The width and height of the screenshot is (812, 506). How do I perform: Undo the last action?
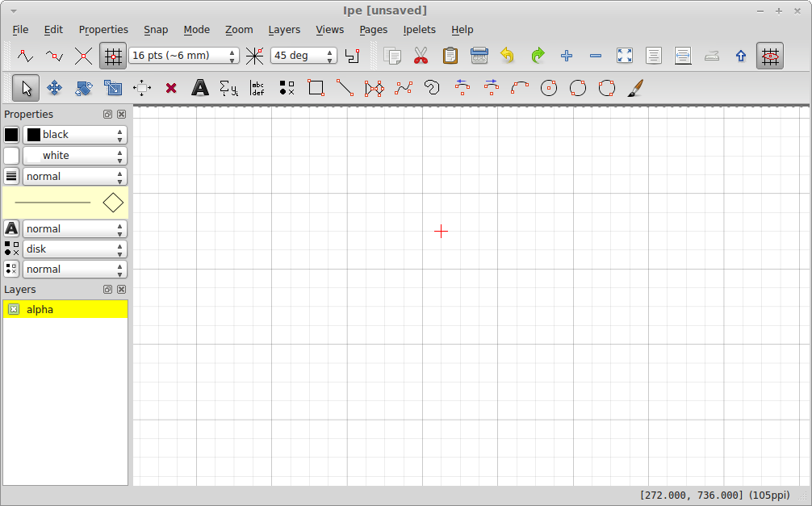(507, 55)
